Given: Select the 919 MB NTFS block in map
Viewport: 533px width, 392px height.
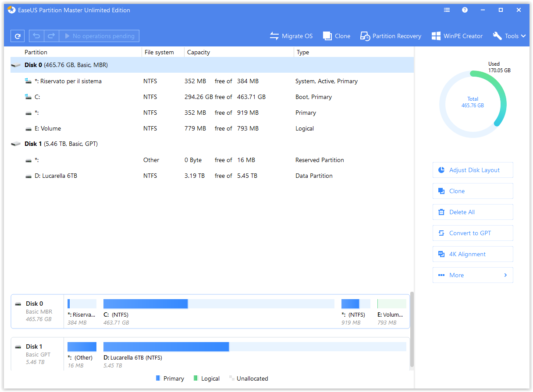Looking at the screenshot, I should tap(355, 311).
